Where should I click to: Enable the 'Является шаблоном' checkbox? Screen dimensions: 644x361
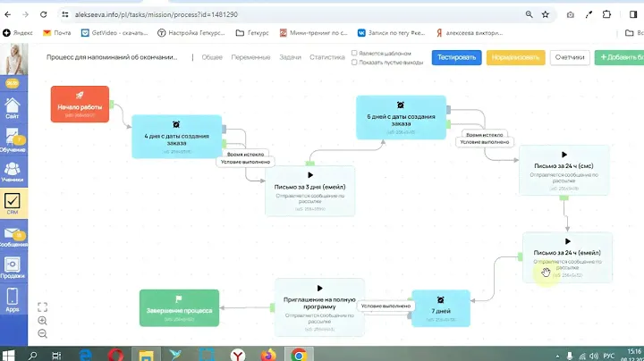[x=355, y=53]
